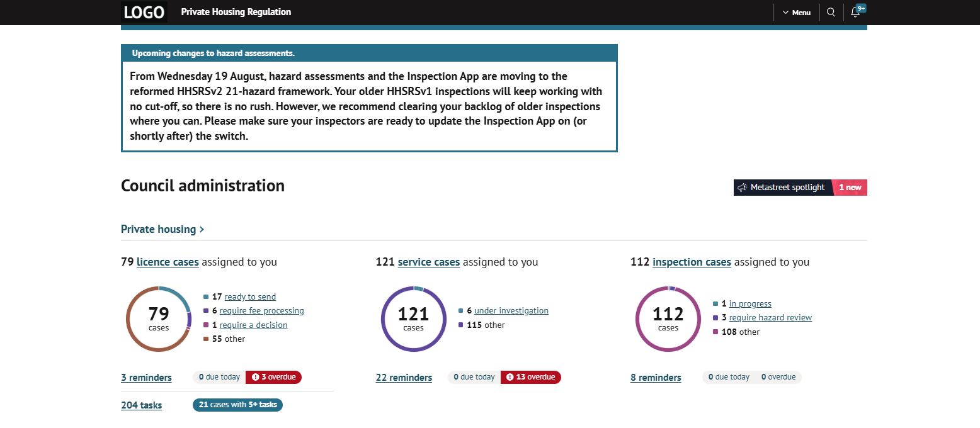Click brown legend swatch beside 55 other
The width and height of the screenshot is (980, 428).
click(206, 339)
